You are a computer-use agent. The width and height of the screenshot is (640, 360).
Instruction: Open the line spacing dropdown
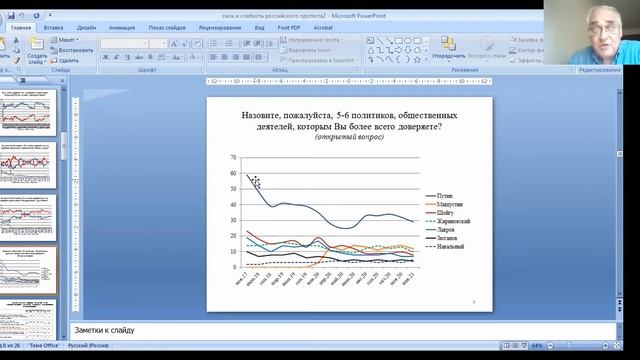tap(271, 44)
